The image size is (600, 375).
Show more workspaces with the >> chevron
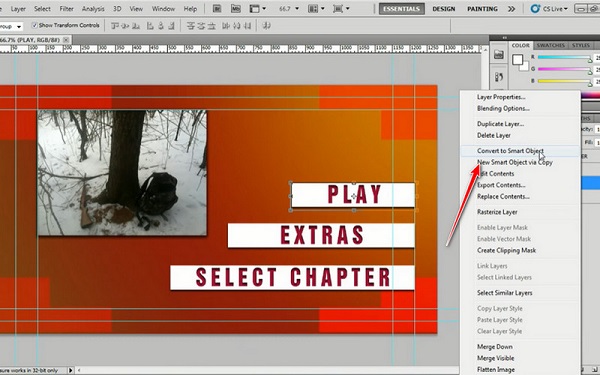[511, 8]
